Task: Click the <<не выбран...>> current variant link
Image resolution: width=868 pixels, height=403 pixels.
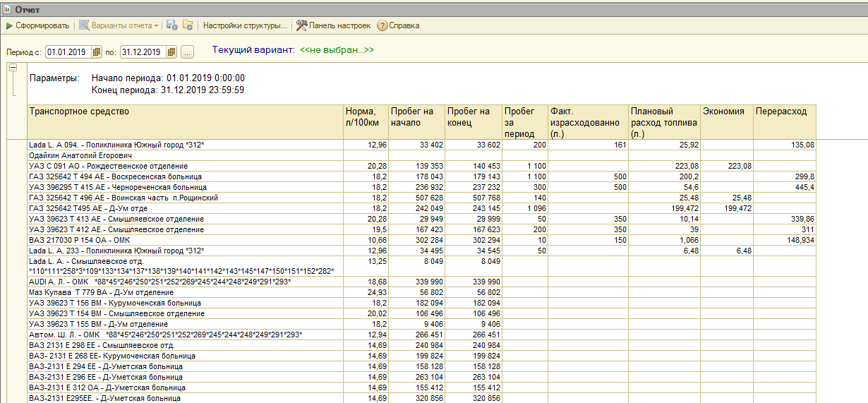Action: pyautogui.click(x=337, y=51)
